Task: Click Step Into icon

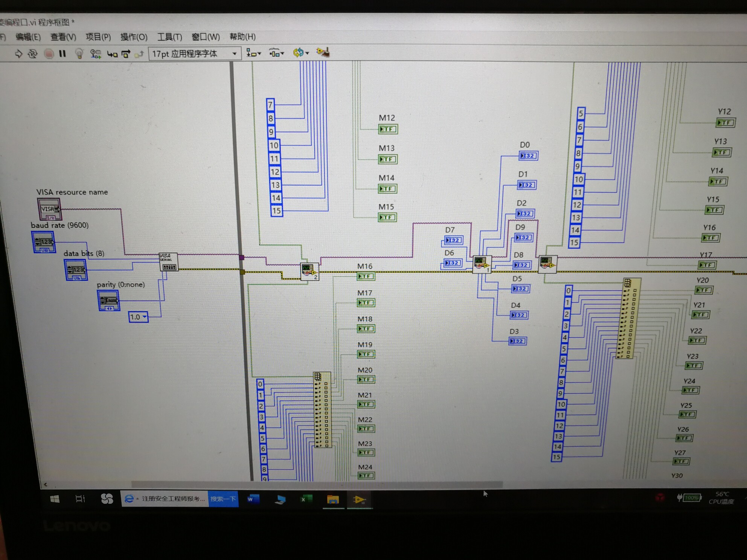Action: pos(112,54)
